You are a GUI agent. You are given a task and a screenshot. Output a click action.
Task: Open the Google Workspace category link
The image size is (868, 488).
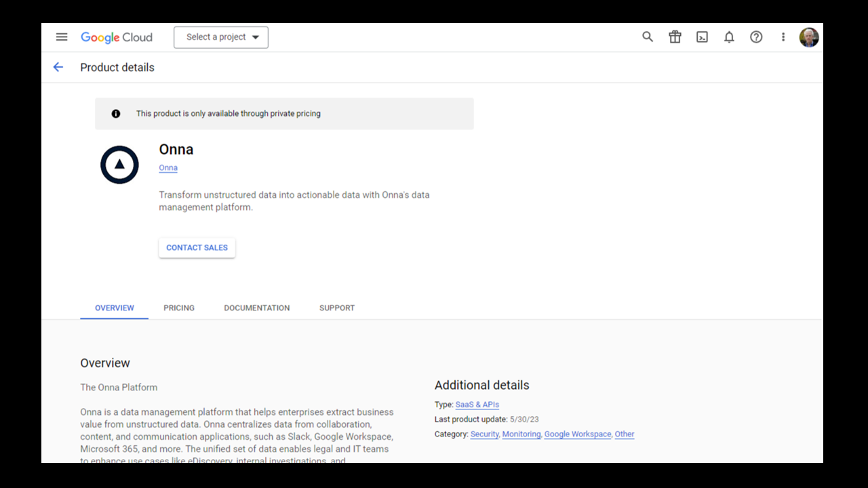tap(578, 434)
